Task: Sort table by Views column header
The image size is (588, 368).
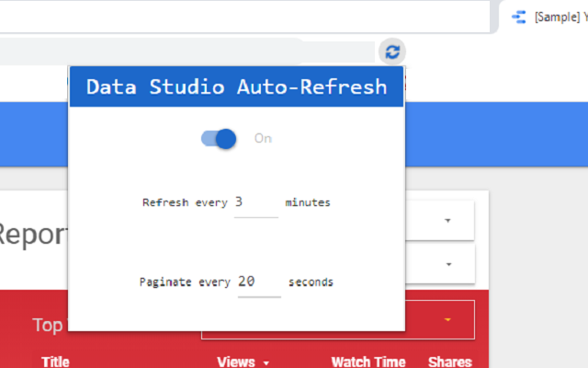Action: [x=243, y=362]
